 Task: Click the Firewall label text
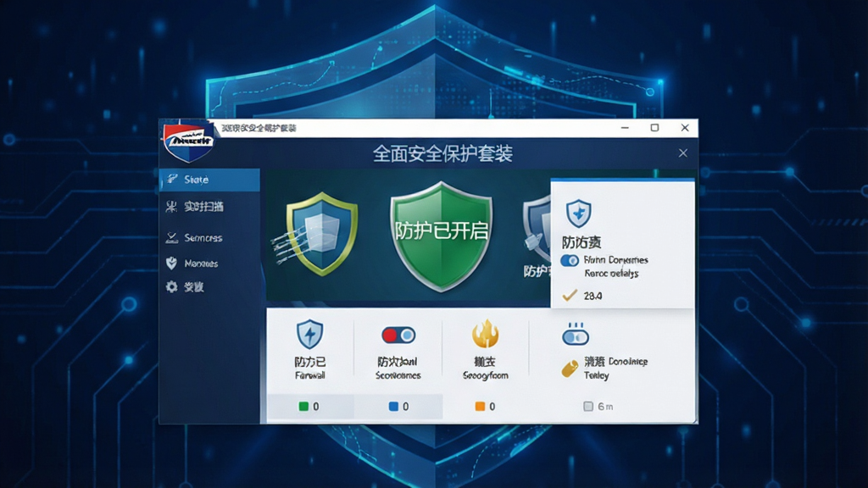click(310, 375)
